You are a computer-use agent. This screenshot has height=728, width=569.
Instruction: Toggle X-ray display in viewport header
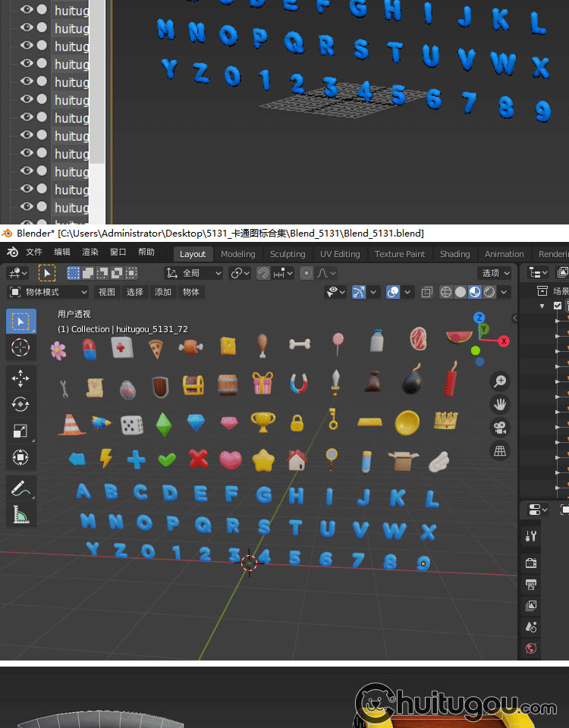[427, 292]
